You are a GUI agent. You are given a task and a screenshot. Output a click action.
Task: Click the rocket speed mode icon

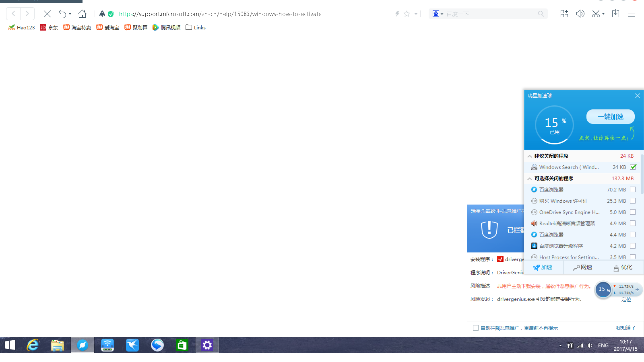pyautogui.click(x=102, y=14)
